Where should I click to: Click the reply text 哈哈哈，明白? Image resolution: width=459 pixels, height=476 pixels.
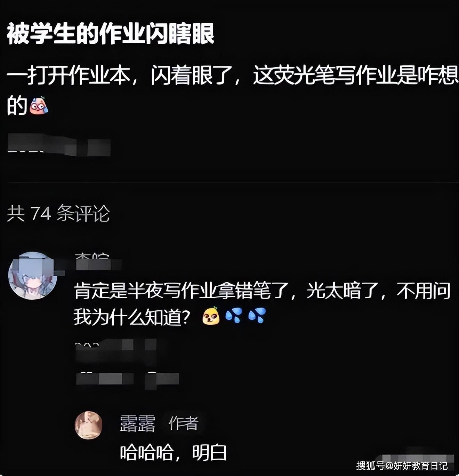(174, 453)
